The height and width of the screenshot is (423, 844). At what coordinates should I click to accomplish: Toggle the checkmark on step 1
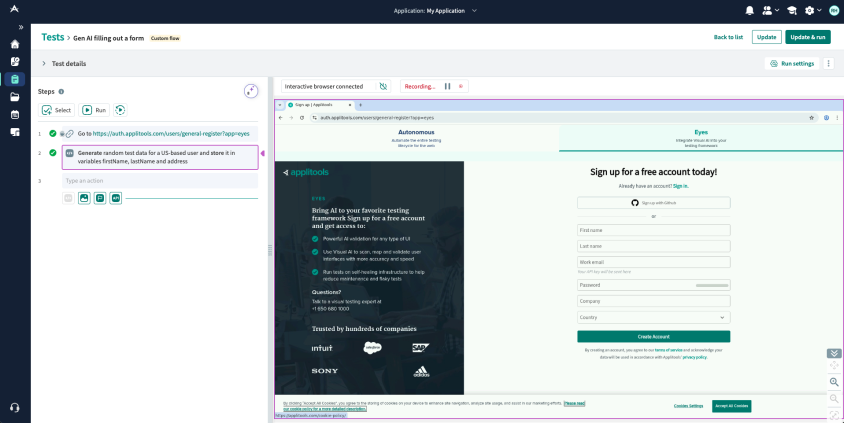pyautogui.click(x=52, y=133)
